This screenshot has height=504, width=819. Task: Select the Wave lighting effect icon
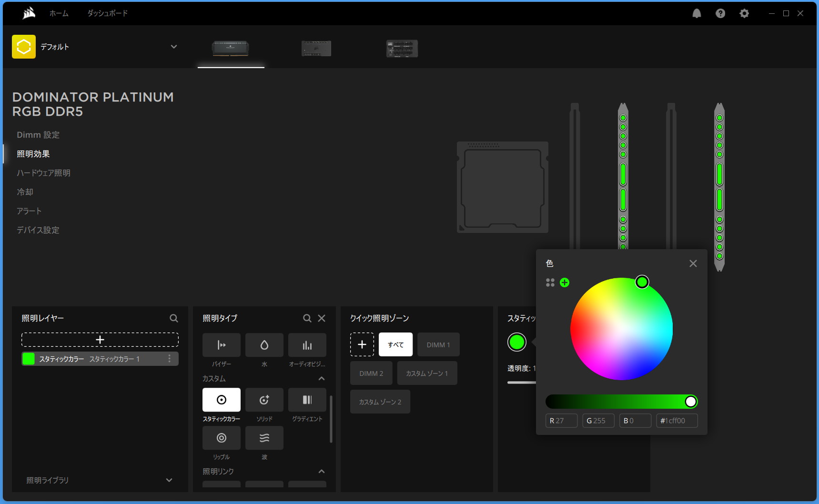[x=264, y=438]
